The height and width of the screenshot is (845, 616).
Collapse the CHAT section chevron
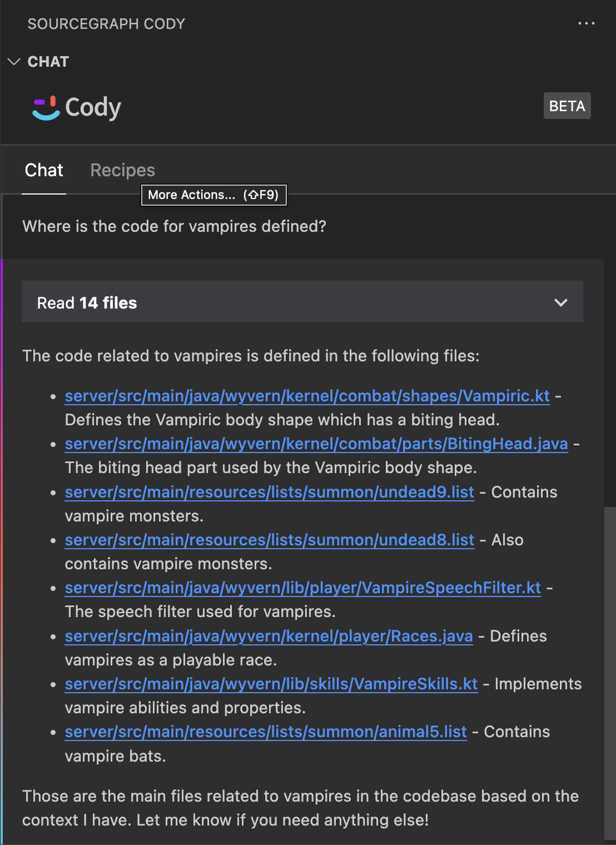tap(14, 62)
